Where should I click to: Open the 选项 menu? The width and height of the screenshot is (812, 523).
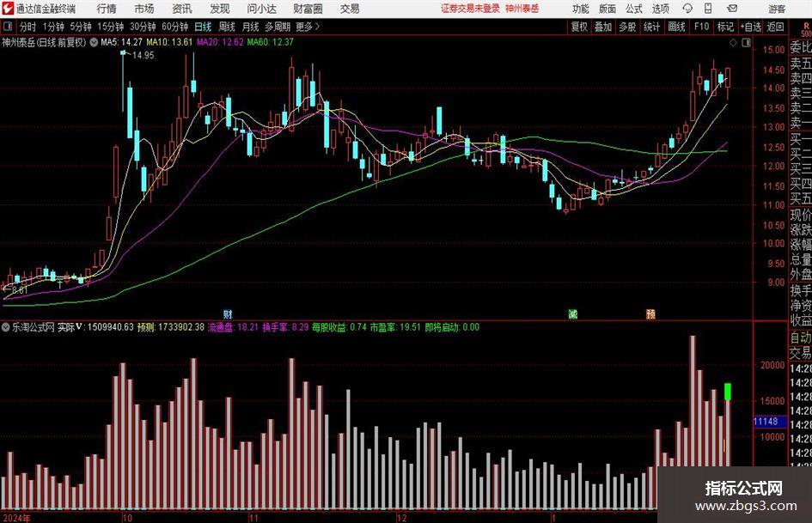pos(660,9)
